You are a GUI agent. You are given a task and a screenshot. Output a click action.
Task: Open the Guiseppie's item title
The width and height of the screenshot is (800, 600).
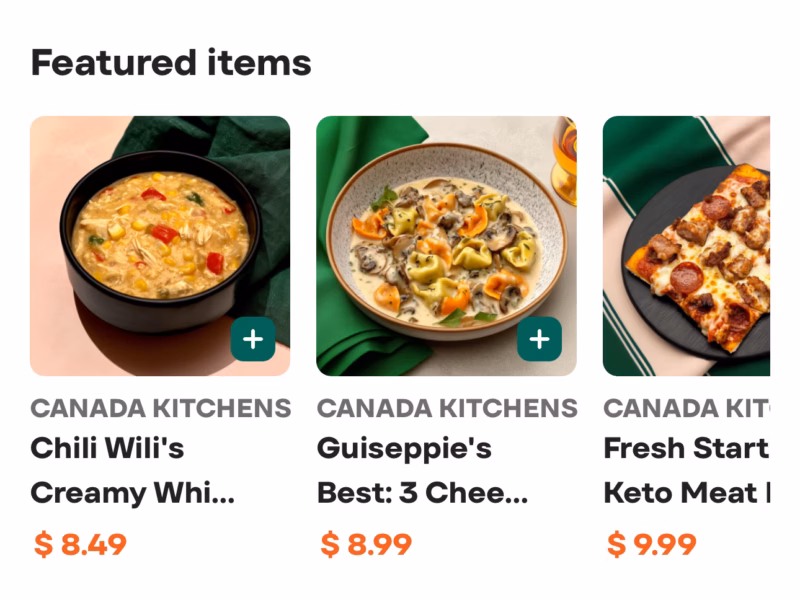coord(404,448)
